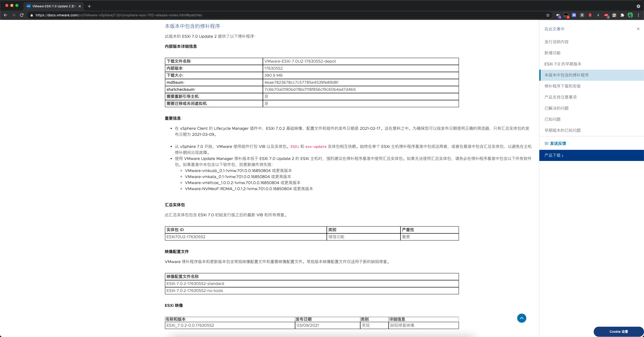Open the extension with badge 15

(x=558, y=15)
